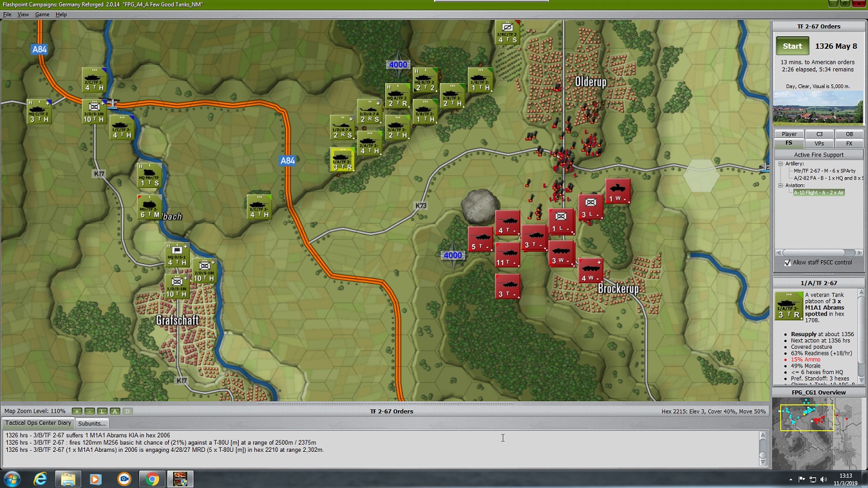The width and height of the screenshot is (868, 488).
Task: Click the Active Fire Support header button
Action: click(819, 155)
